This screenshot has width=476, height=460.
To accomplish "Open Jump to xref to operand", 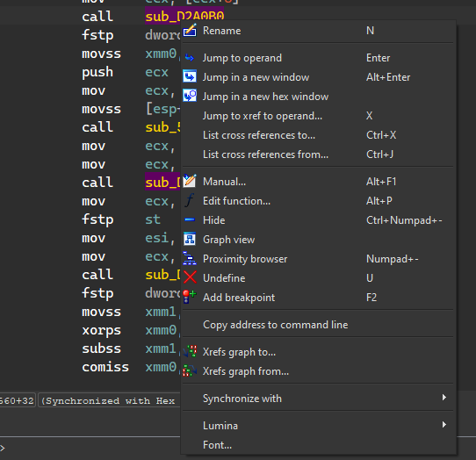I will click(318, 116).
